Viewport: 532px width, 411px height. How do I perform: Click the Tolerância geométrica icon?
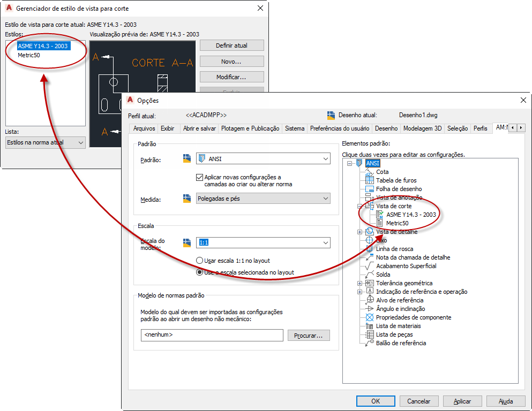[x=369, y=283]
